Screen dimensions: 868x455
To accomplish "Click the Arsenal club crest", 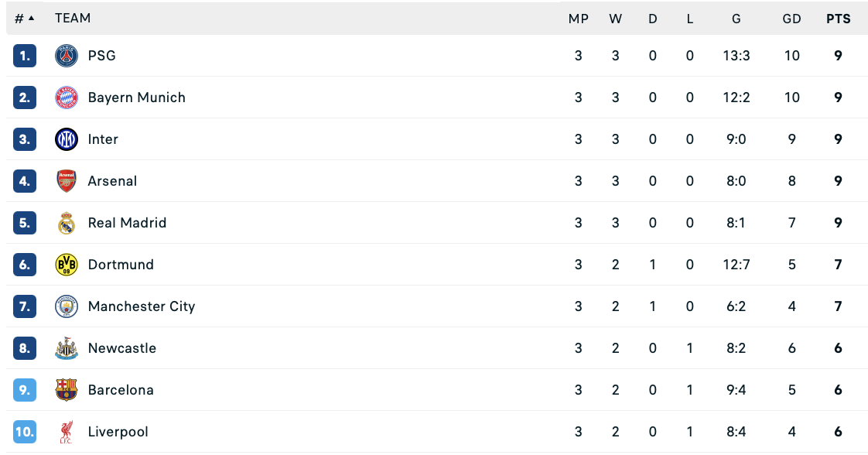I will pyautogui.click(x=67, y=181).
